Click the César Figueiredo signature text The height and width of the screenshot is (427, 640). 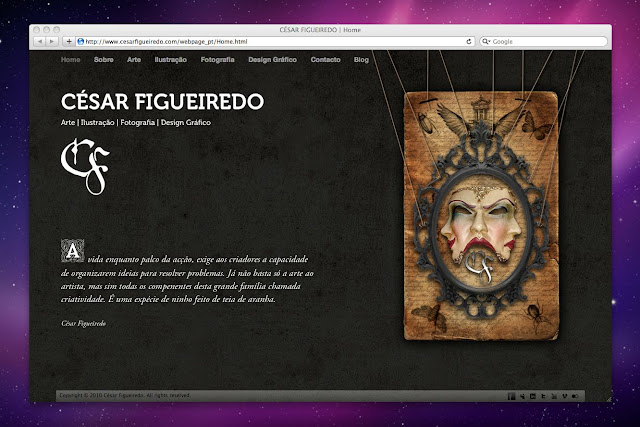pyautogui.click(x=84, y=323)
